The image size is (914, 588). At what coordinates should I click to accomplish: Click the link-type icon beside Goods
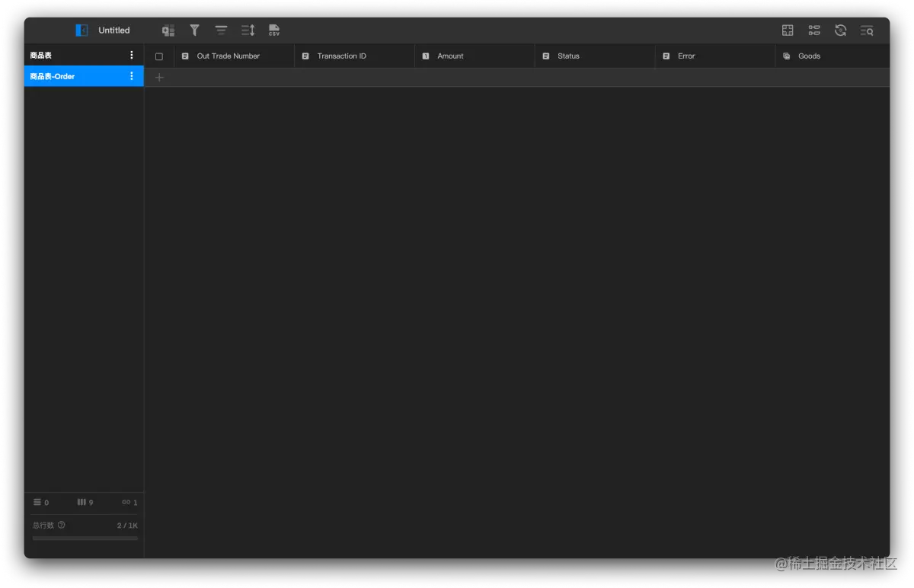[787, 56]
